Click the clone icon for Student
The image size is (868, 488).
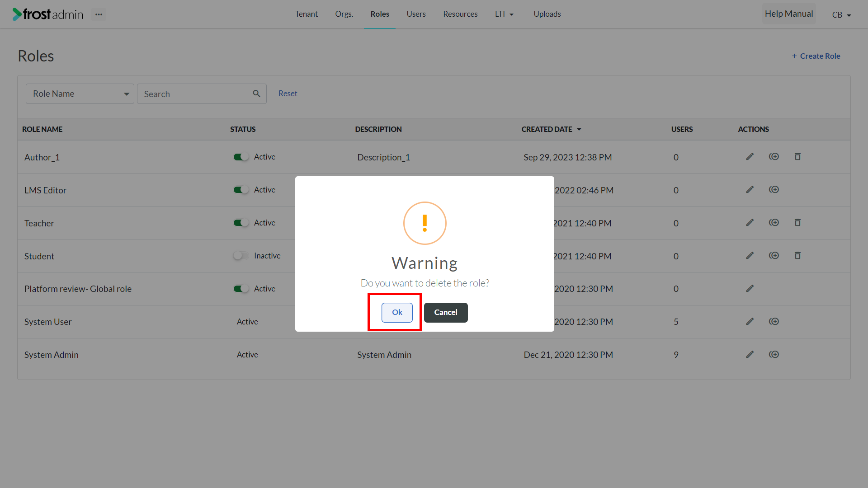click(x=774, y=255)
